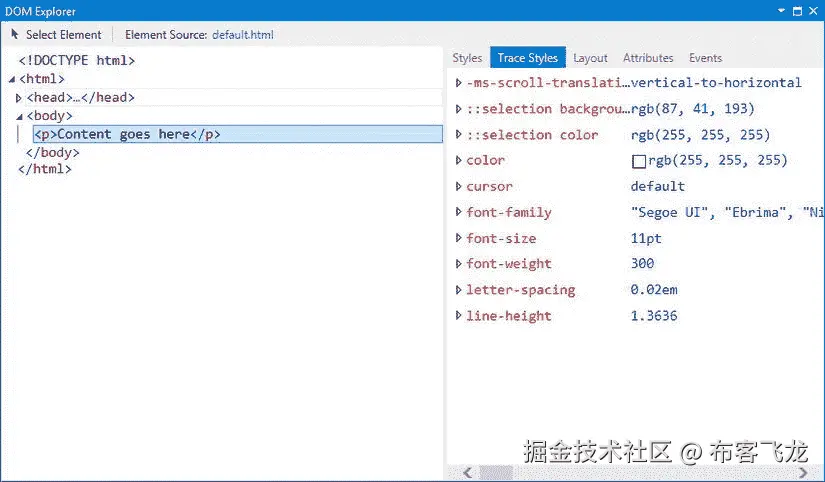825x482 pixels.
Task: Click the white color swatch for color
Action: coord(639,161)
